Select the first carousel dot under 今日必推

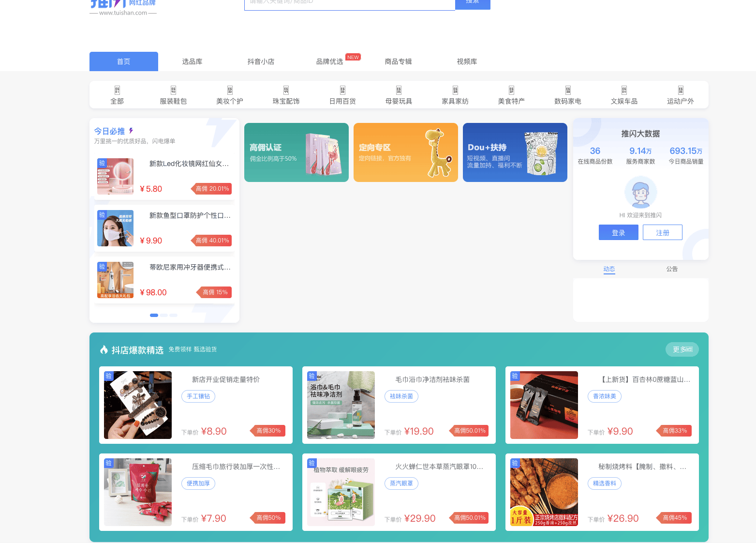click(154, 315)
